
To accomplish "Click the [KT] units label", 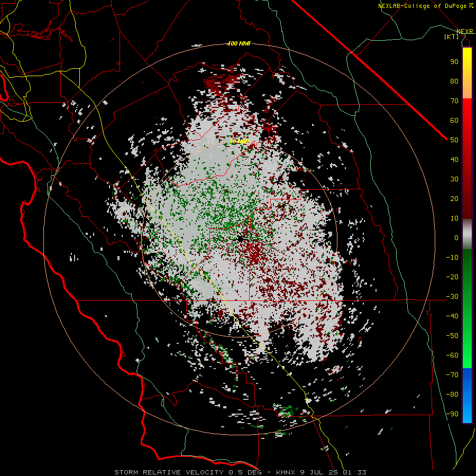I will pos(452,36).
